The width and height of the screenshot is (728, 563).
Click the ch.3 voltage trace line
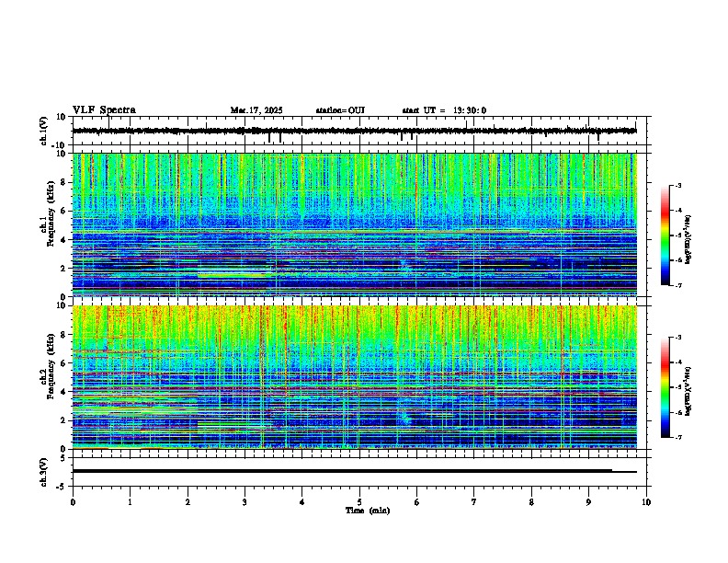355,471
